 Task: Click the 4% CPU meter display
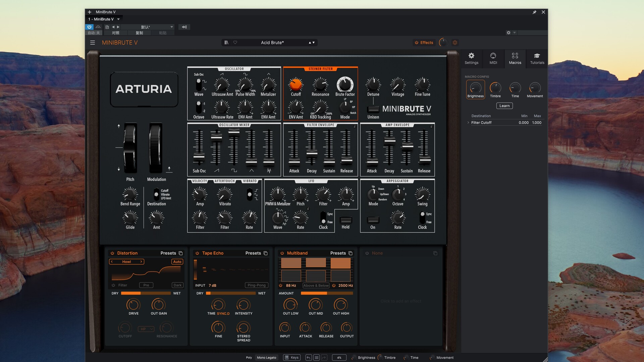click(339, 358)
